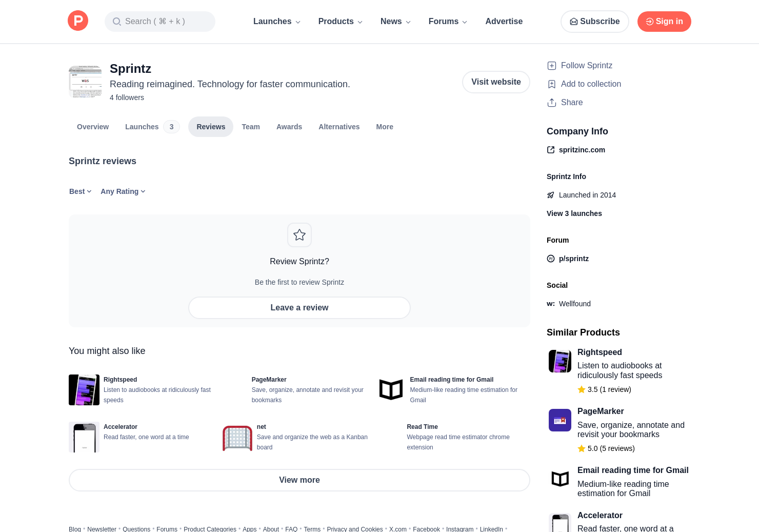Expand the News menu

pos(395,22)
